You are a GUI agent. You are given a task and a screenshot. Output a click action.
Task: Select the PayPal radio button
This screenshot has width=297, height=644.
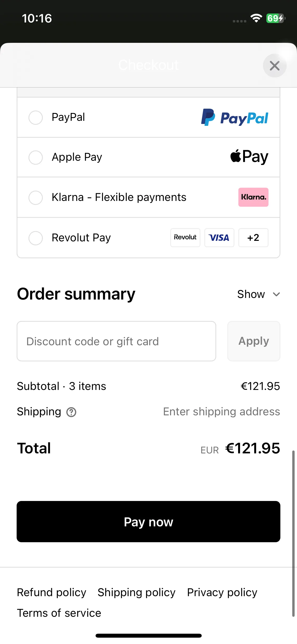[x=36, y=117]
